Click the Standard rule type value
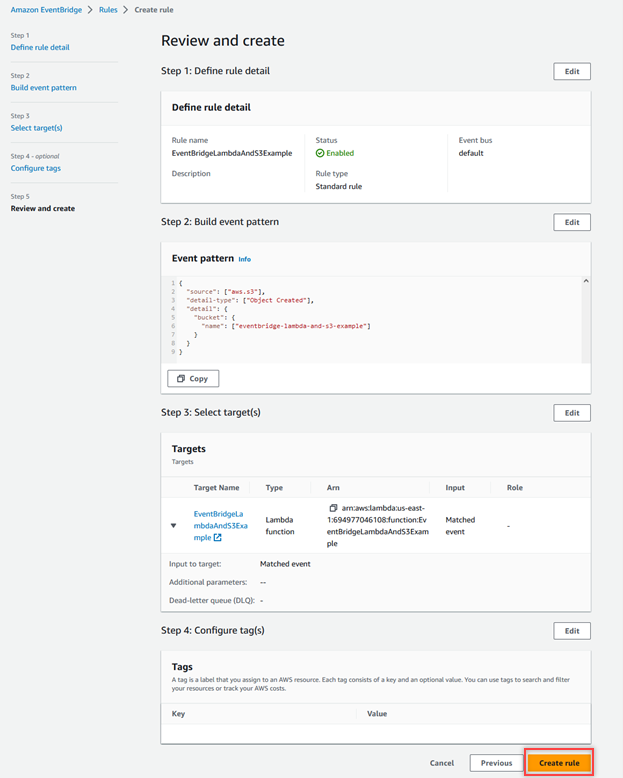The image size is (623, 778). coord(339,187)
